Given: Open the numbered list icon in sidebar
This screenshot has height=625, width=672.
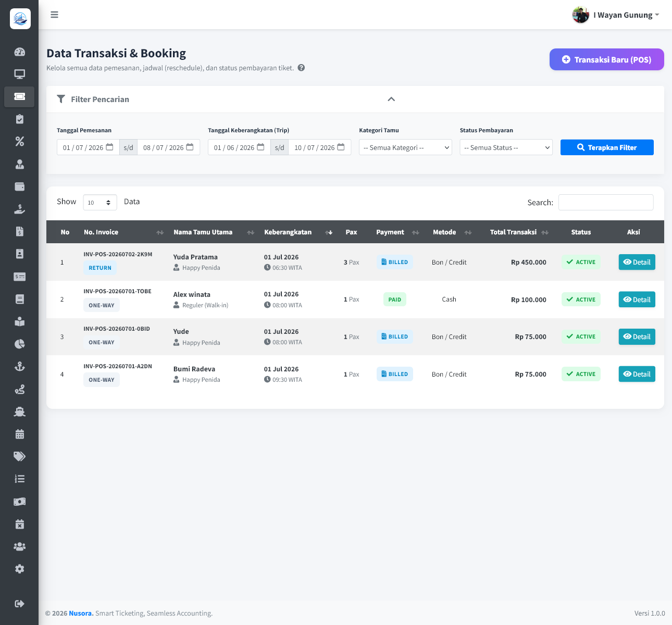Looking at the screenshot, I should coord(19,479).
